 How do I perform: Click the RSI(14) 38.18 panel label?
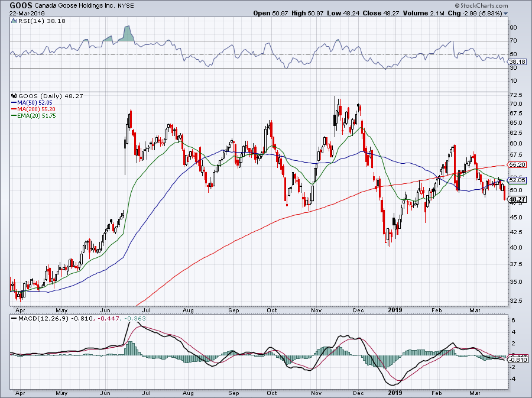click(42, 21)
